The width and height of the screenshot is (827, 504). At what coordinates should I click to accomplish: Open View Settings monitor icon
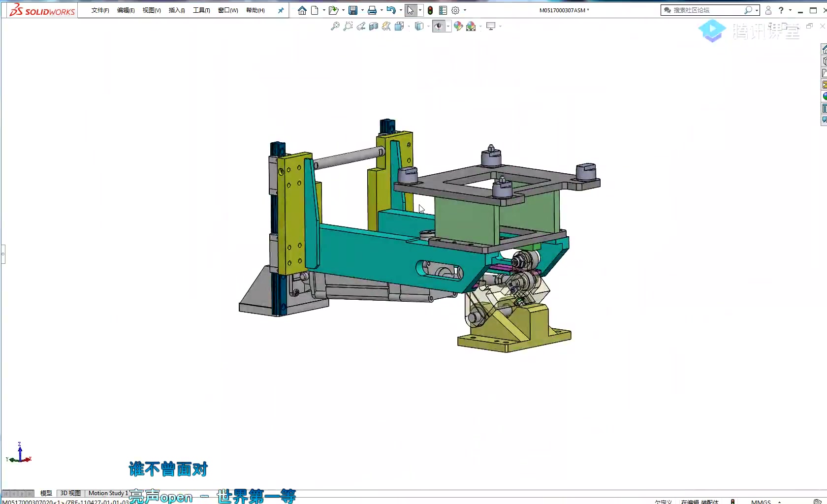point(491,26)
